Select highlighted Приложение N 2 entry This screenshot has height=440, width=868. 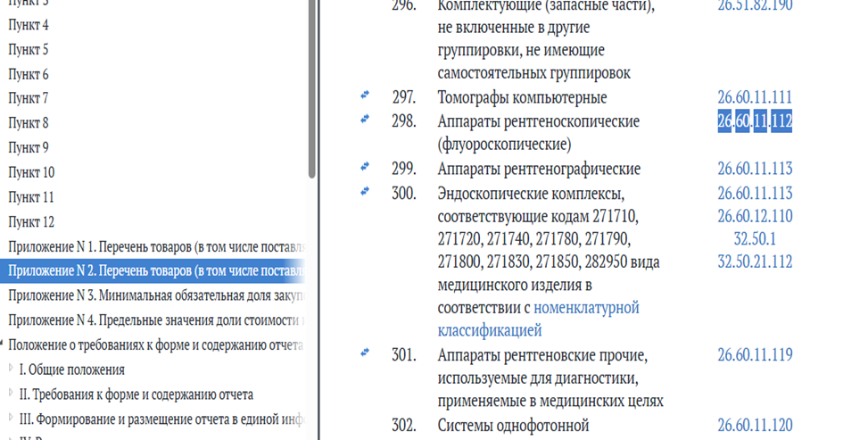click(153, 271)
